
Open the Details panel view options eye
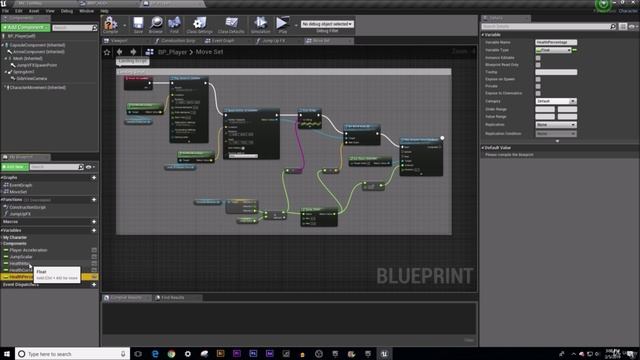pyautogui.click(x=632, y=27)
